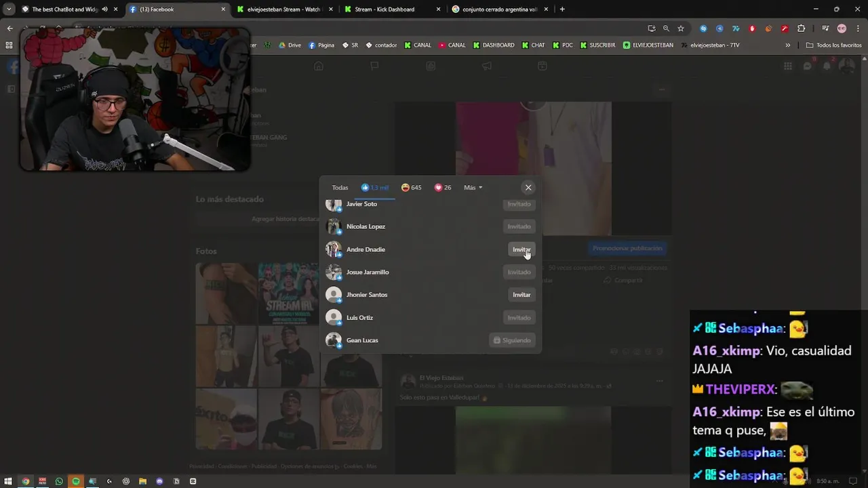Expand hidden bookmarks chevron
Viewport: 868px width, 488px height.
(x=787, y=45)
